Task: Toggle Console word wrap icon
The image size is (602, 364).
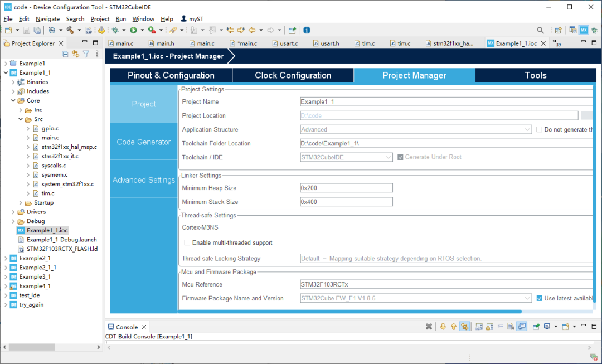Action: 500,326
